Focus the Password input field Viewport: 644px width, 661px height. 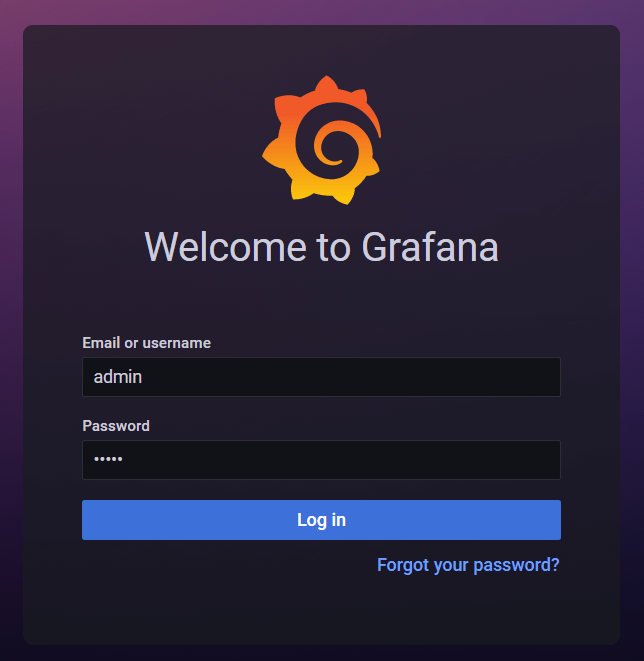(321, 460)
